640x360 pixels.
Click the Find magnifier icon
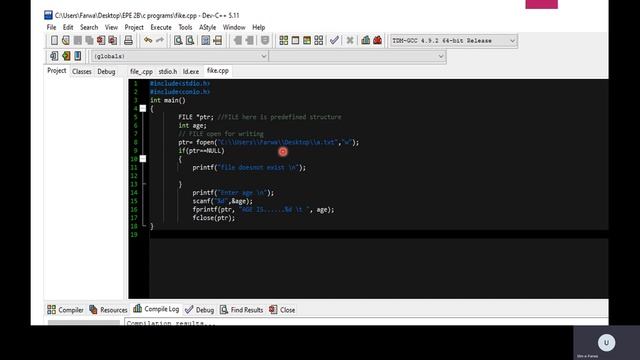pos(178,40)
